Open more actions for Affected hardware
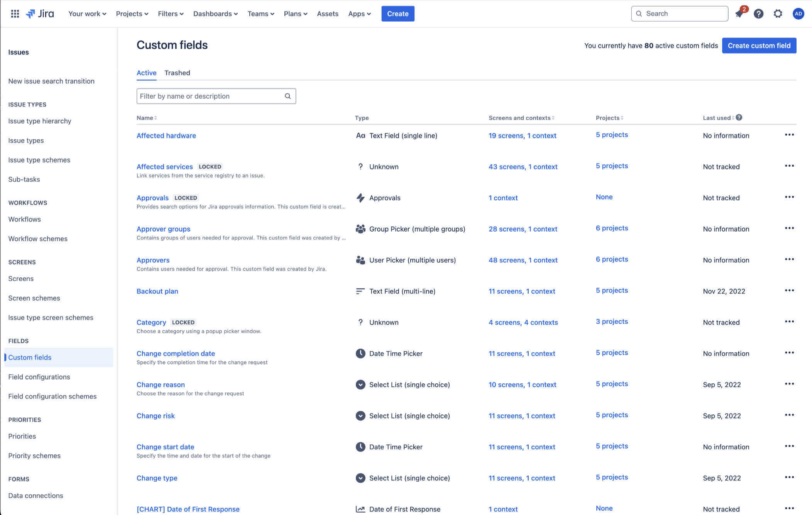 click(x=789, y=135)
